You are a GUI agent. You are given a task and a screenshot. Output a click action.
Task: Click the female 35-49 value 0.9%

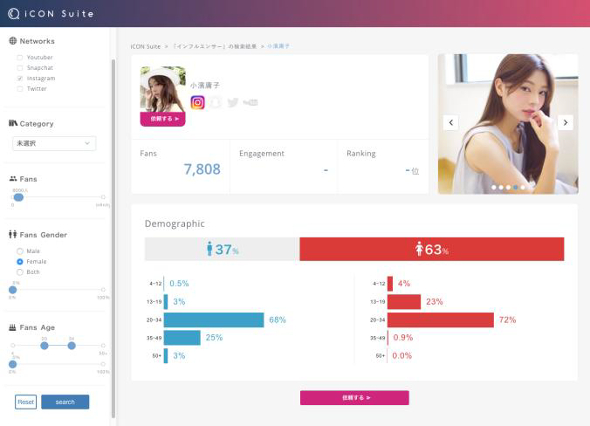[x=403, y=338]
